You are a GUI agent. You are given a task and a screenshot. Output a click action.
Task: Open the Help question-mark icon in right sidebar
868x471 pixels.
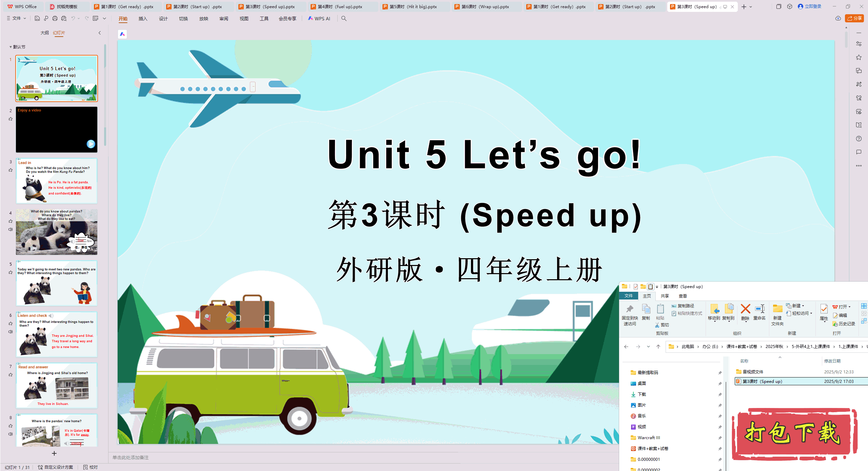tap(859, 139)
